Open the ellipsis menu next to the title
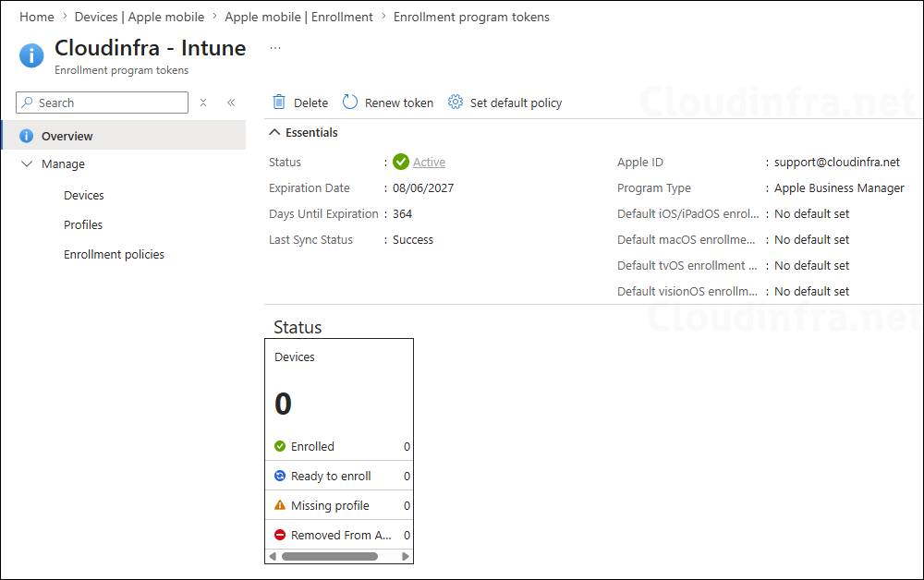This screenshot has height=580, width=924. tap(275, 48)
